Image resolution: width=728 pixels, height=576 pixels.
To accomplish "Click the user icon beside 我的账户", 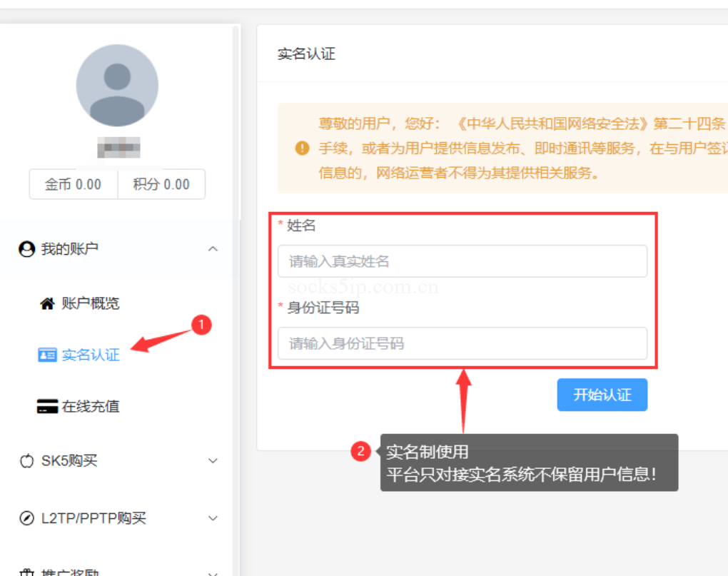I will [x=27, y=249].
